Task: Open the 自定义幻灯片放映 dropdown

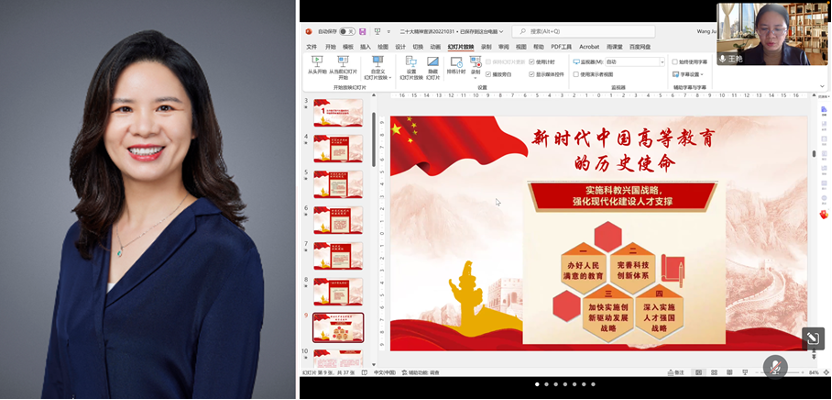Action: point(377,67)
